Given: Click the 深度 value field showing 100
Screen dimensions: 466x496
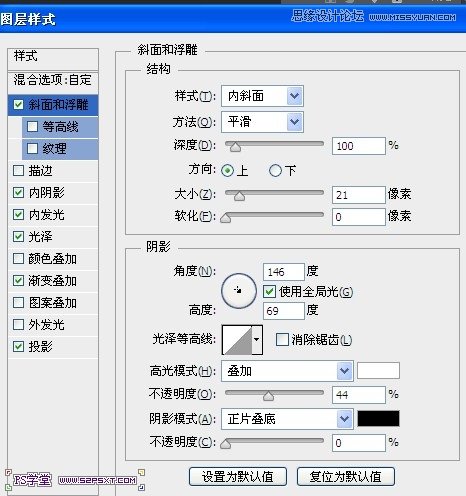Looking at the screenshot, I should click(x=359, y=146).
